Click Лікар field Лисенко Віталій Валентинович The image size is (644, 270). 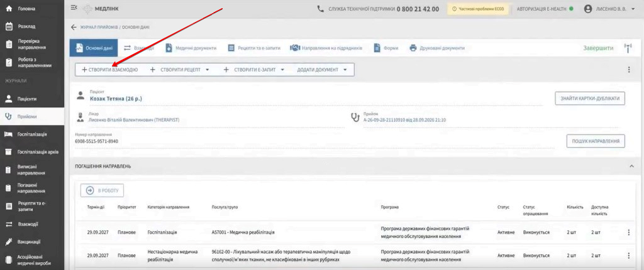[135, 120]
